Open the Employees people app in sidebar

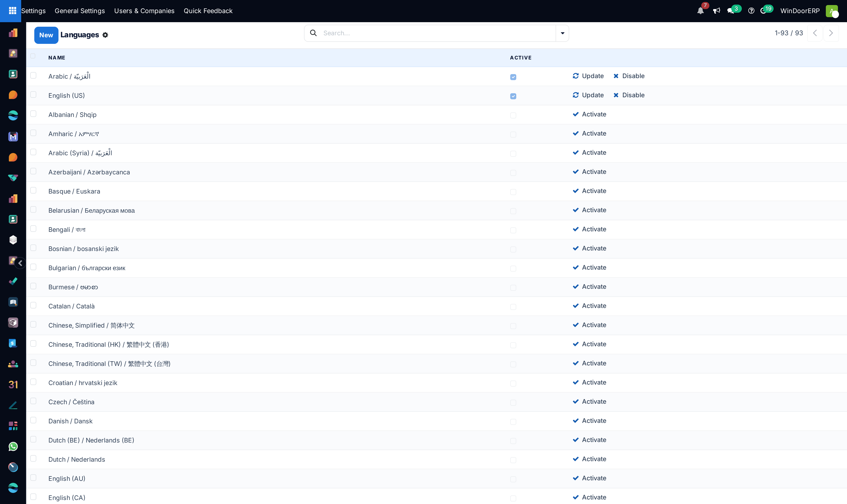[x=13, y=364]
